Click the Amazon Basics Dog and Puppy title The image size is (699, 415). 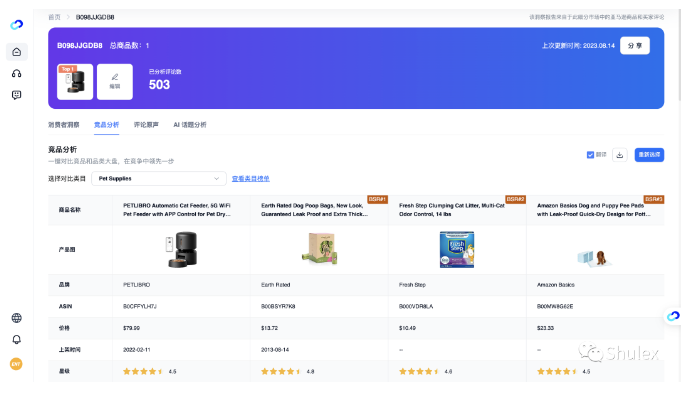(593, 210)
